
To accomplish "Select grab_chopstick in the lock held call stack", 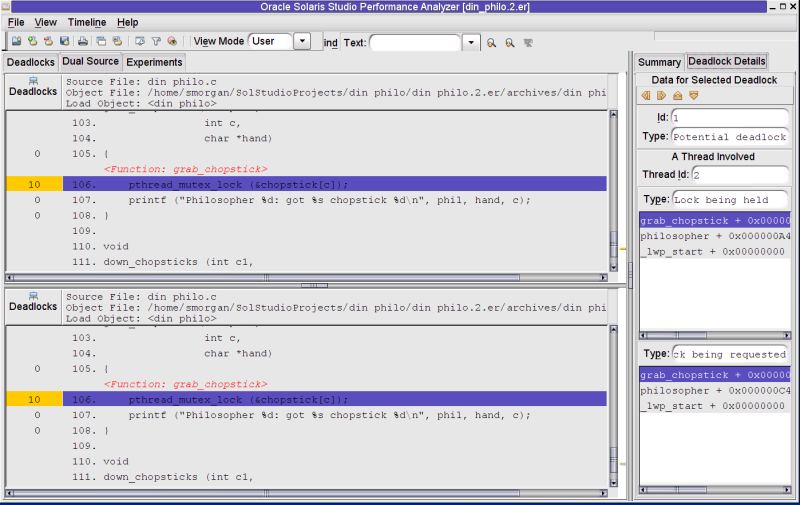I will tap(715, 220).
